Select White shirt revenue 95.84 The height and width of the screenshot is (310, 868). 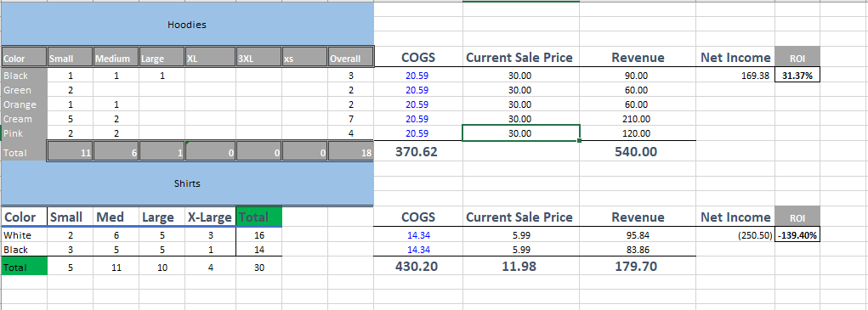[x=637, y=235]
